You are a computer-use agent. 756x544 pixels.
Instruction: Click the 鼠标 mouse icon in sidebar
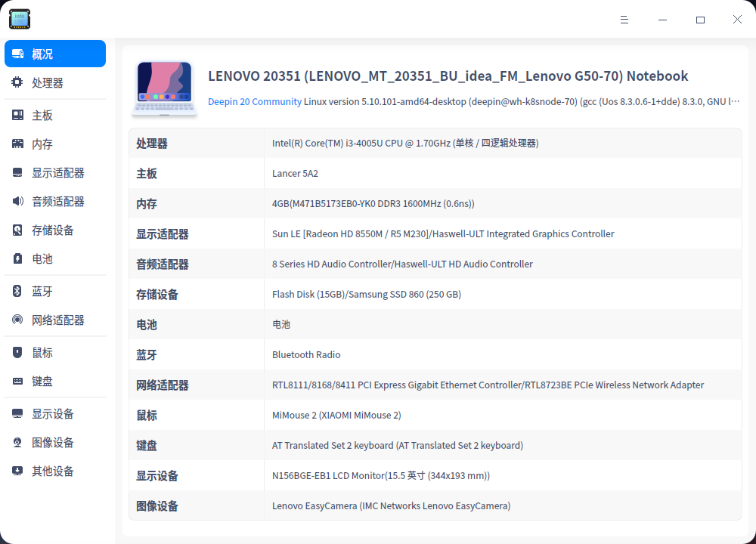tap(17, 352)
